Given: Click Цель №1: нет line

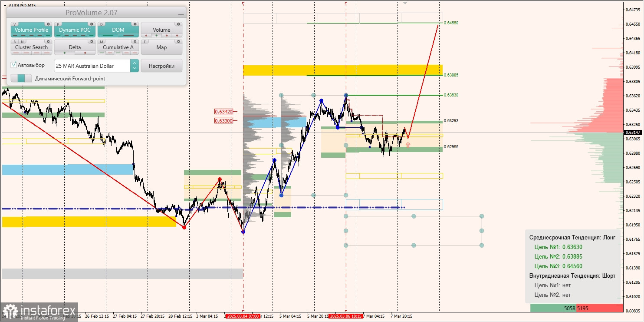Looking at the screenshot, I should click(552, 285).
